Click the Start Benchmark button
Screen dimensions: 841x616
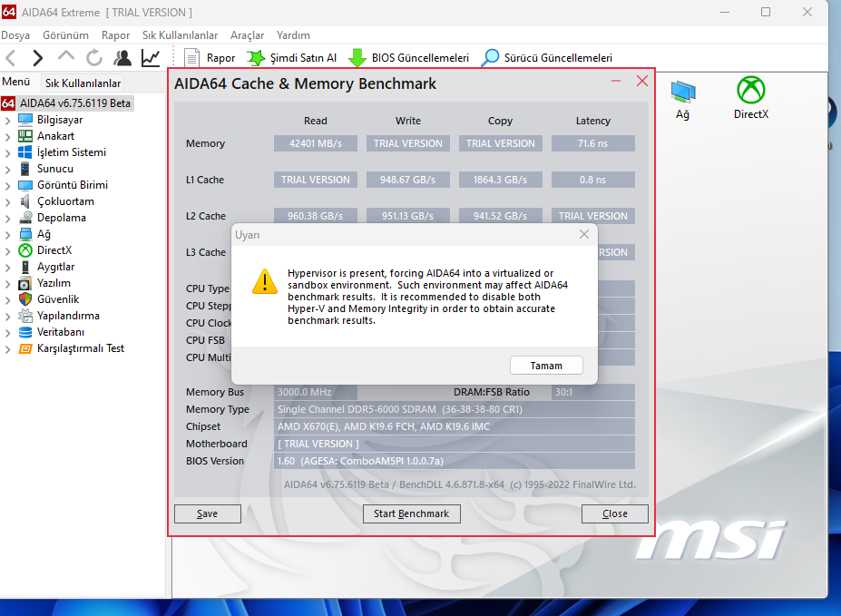[x=411, y=513]
